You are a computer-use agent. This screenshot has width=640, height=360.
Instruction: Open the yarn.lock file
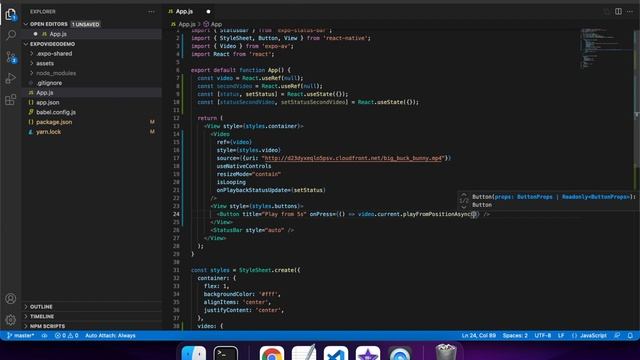click(48, 132)
